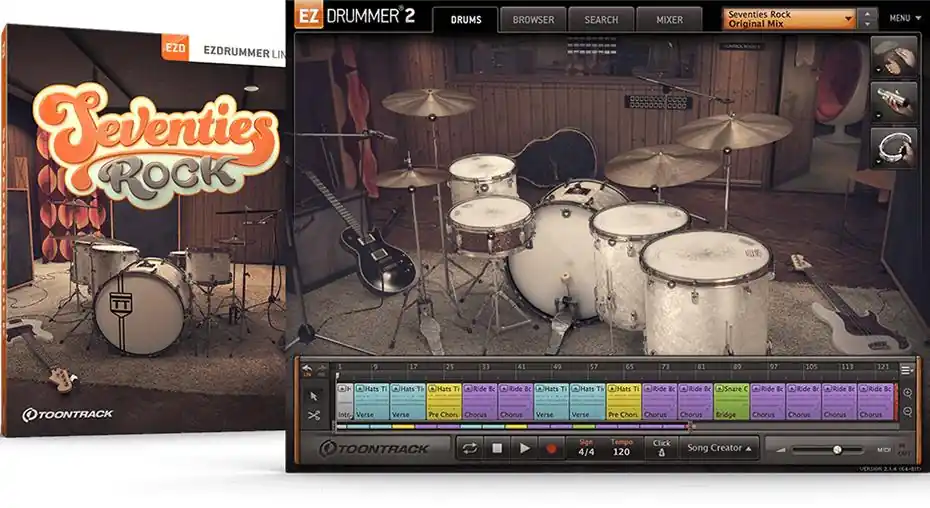
Task: Click the red end marker on the overview bar
Action: pos(689,426)
